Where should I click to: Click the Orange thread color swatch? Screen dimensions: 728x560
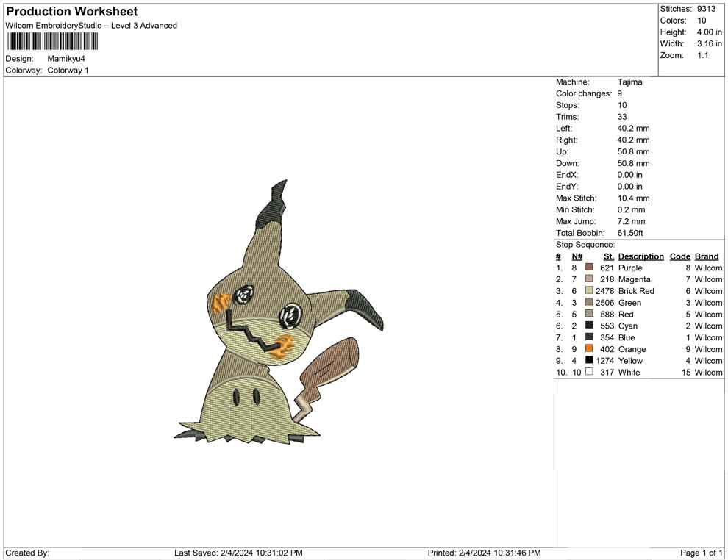[x=589, y=348]
